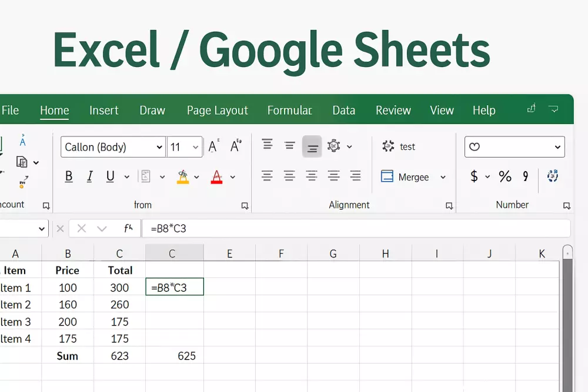Center text horizontally in the lower row
The width and height of the screenshot is (588, 392).
[x=289, y=175]
